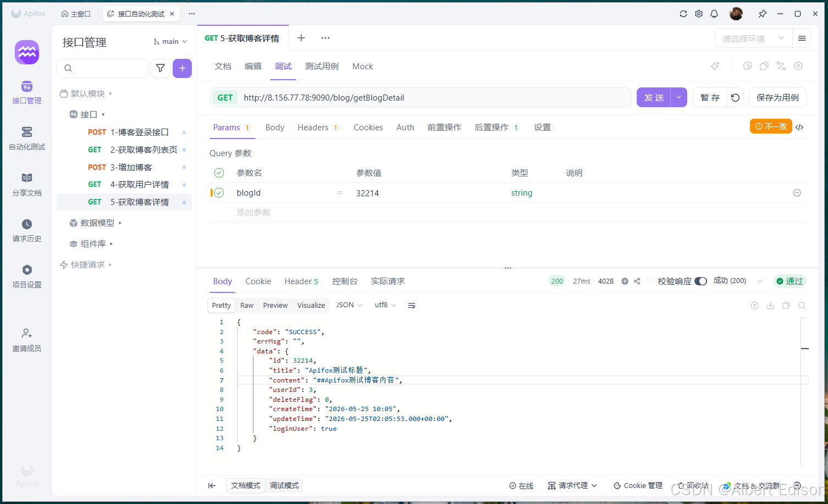This screenshot has width=828, height=504.
Task: Toggle the select-all checkbox in the Query header
Action: [x=219, y=173]
